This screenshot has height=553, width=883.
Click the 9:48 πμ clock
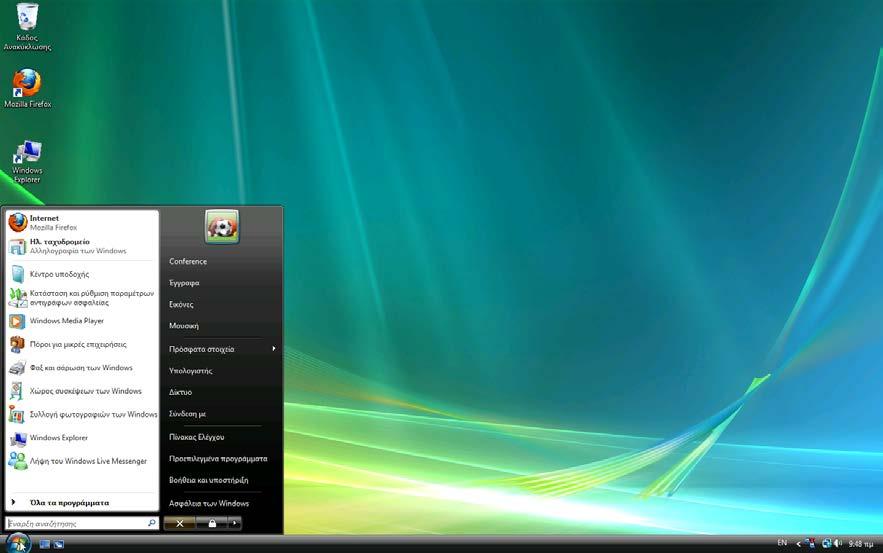[860, 544]
